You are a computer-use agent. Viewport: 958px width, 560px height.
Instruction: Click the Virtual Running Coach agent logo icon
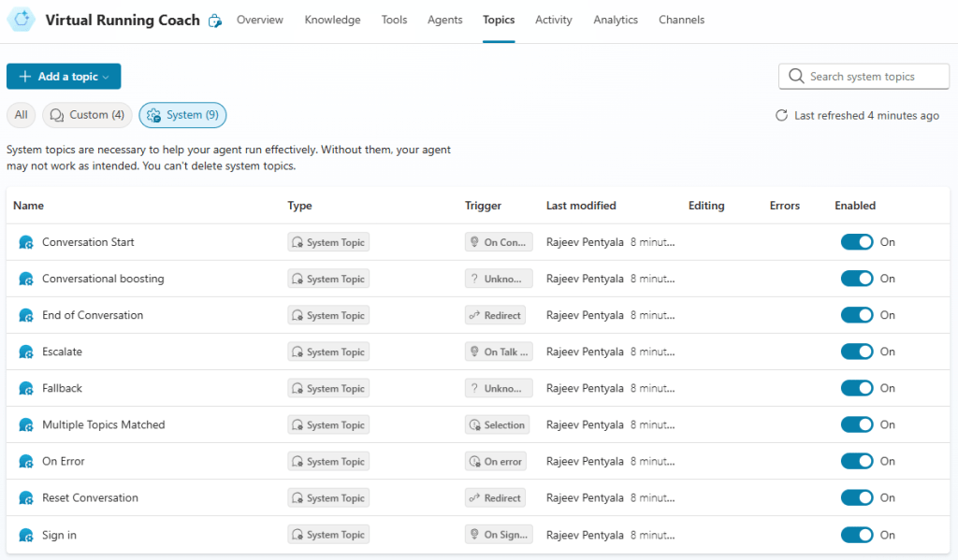click(x=22, y=20)
